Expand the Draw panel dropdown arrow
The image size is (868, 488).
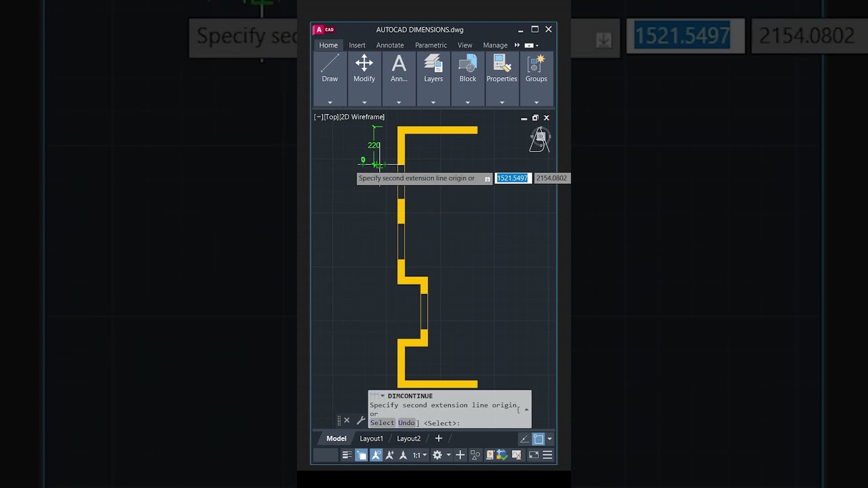click(x=330, y=103)
